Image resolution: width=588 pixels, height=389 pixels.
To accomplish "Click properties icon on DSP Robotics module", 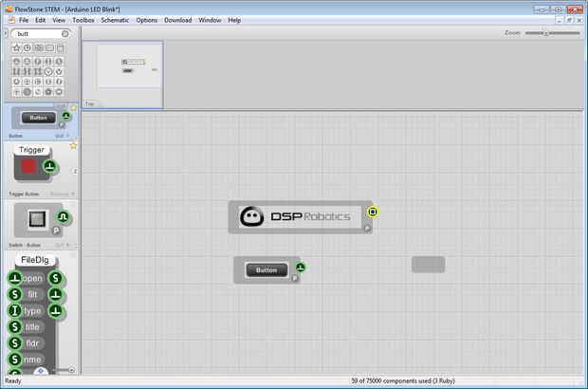I will click(367, 228).
